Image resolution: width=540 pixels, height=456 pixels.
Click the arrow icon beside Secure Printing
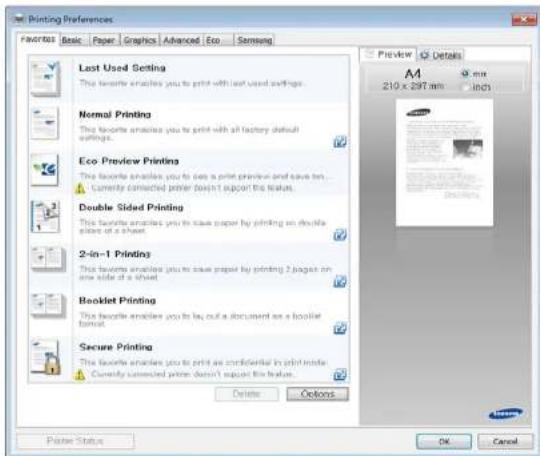point(340,374)
